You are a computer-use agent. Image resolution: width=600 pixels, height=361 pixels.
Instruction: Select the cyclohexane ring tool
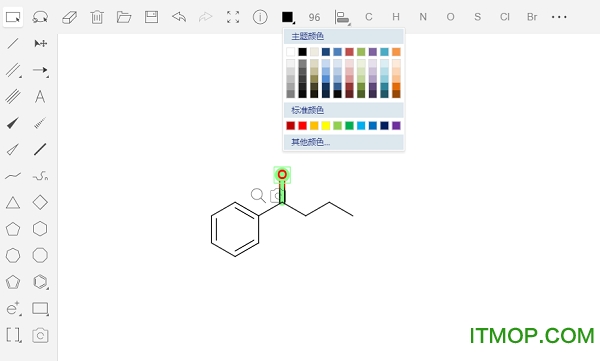[40, 229]
